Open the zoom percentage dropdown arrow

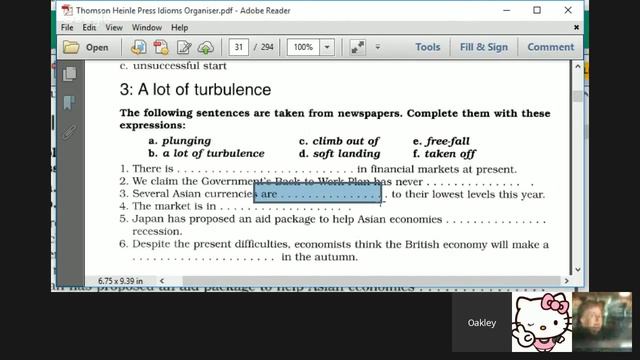[x=327, y=47]
